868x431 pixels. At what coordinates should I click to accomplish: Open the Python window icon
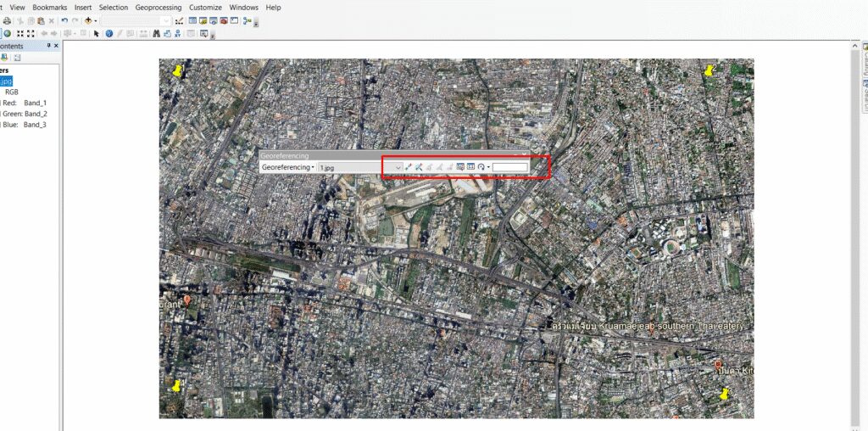pyautogui.click(x=234, y=20)
